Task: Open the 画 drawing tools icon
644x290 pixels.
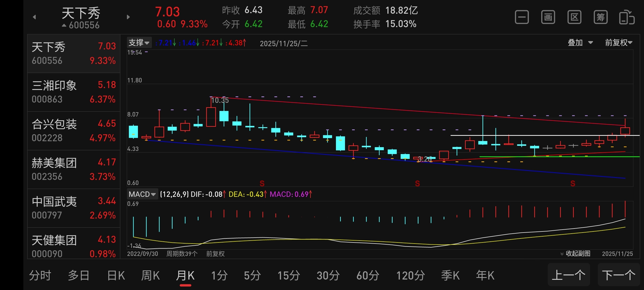Action: click(548, 17)
